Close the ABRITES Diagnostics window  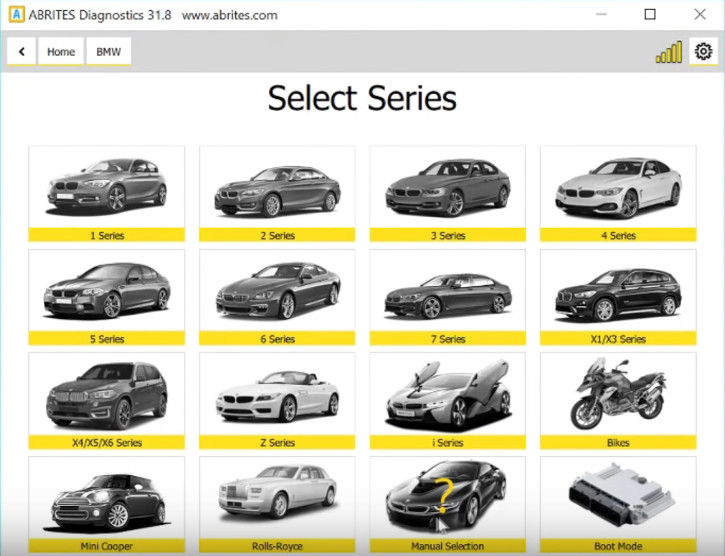700,14
